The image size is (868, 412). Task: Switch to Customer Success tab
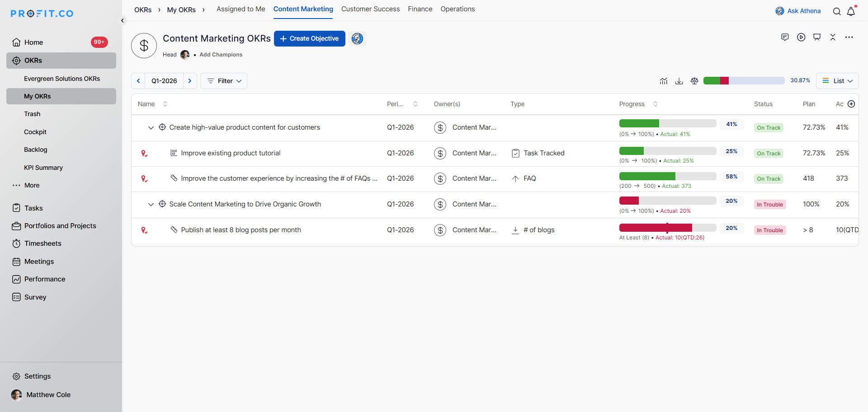click(370, 9)
